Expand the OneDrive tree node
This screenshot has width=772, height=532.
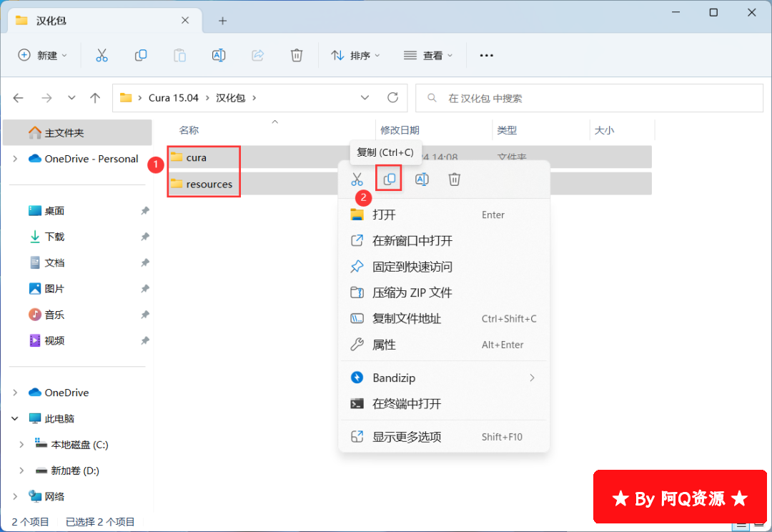click(15, 393)
